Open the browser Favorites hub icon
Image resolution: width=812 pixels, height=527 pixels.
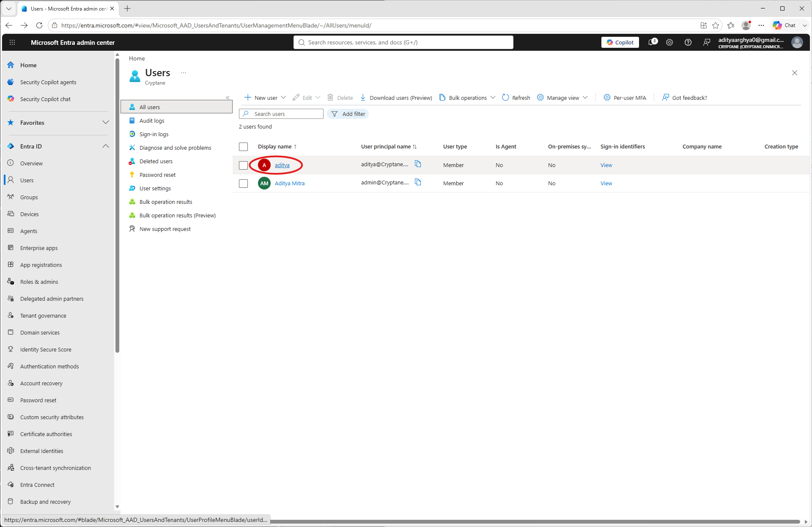731,25
